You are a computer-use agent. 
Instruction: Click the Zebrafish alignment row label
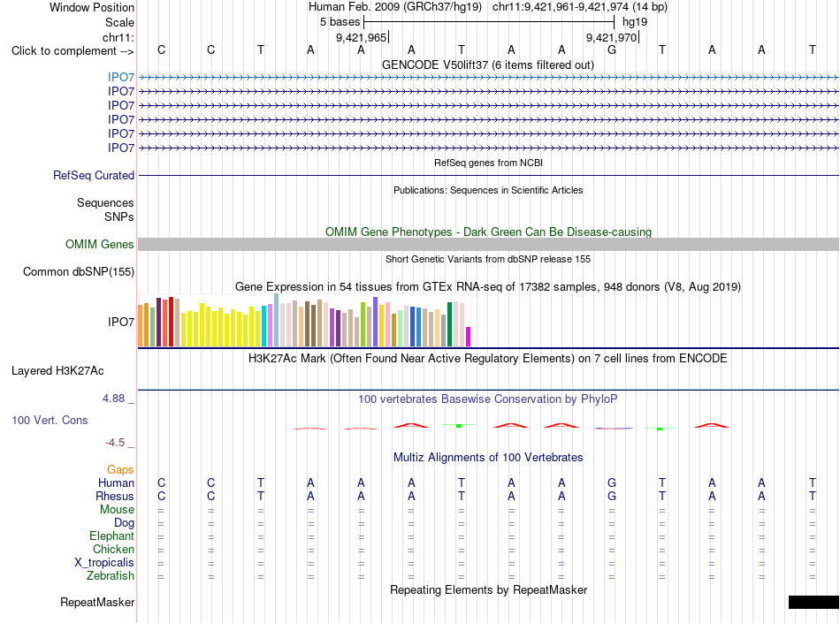111,576
